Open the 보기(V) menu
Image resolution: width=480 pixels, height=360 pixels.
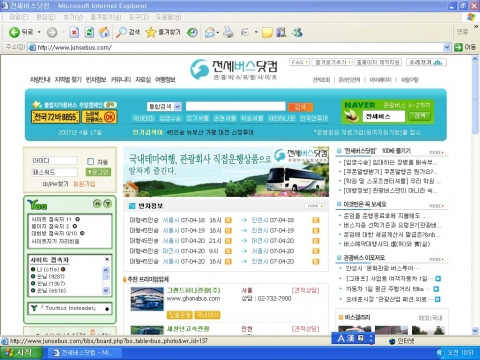coord(73,17)
